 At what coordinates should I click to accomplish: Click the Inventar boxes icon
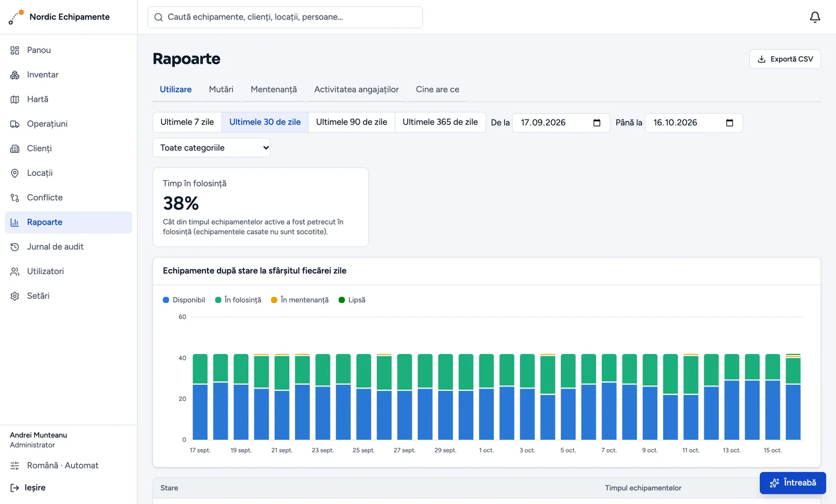15,75
